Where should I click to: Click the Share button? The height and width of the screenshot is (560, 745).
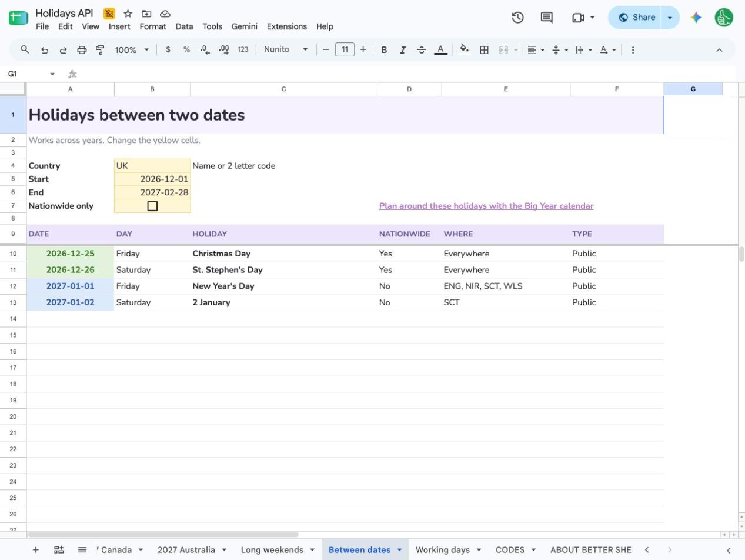coord(636,18)
